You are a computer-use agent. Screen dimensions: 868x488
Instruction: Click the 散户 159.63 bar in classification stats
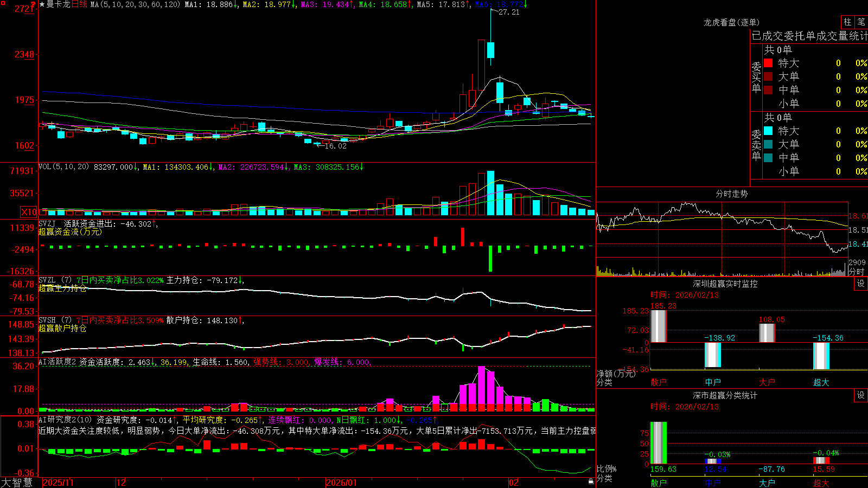[659, 443]
